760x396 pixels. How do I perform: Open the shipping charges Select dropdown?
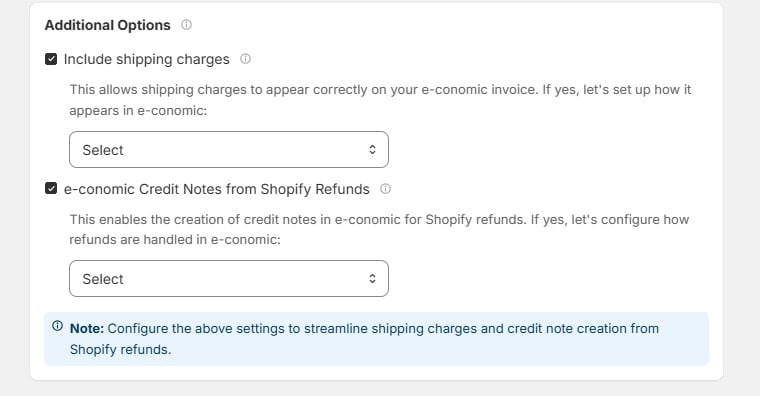229,149
